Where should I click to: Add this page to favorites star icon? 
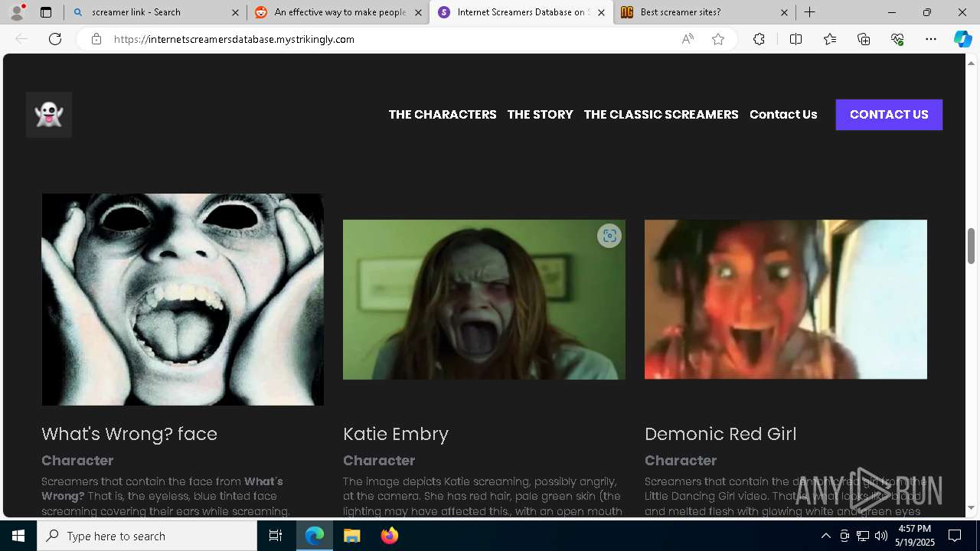coord(718,39)
